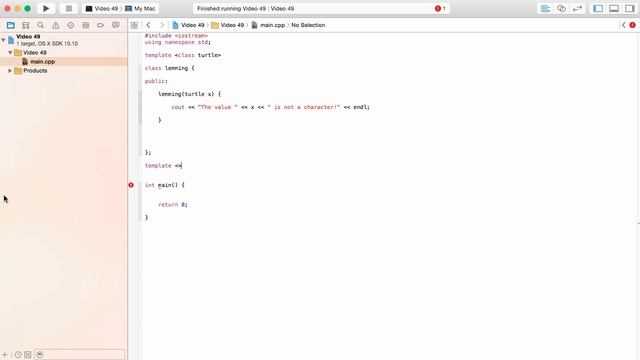Click the navigator filter field

tap(80, 355)
